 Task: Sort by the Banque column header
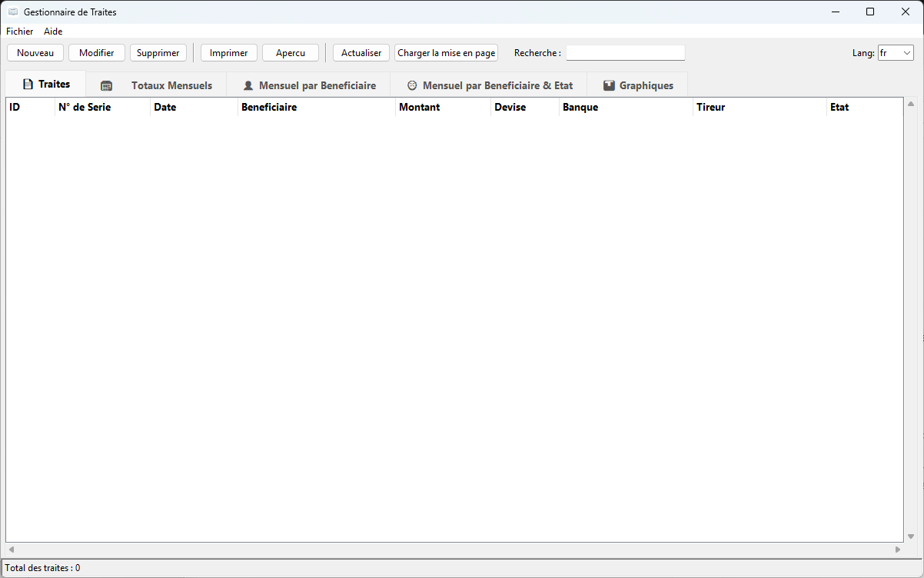627,107
